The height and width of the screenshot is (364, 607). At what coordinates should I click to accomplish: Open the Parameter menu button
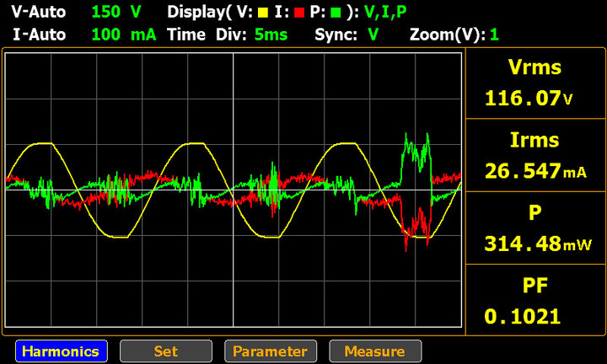(x=271, y=351)
